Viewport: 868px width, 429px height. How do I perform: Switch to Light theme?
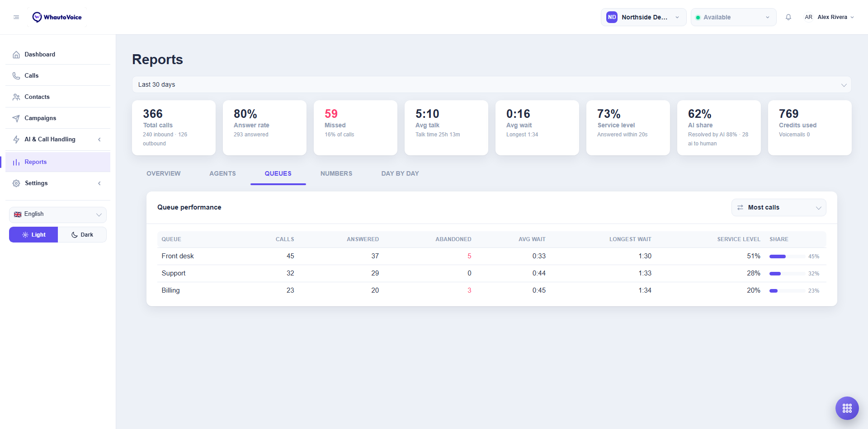pos(33,235)
